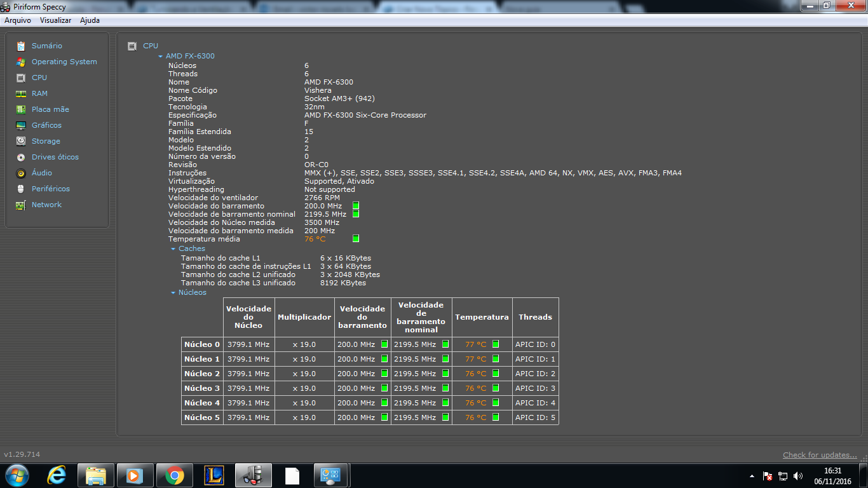Image resolution: width=868 pixels, height=488 pixels.
Task: Open File Explorer from taskbar
Action: click(x=96, y=475)
